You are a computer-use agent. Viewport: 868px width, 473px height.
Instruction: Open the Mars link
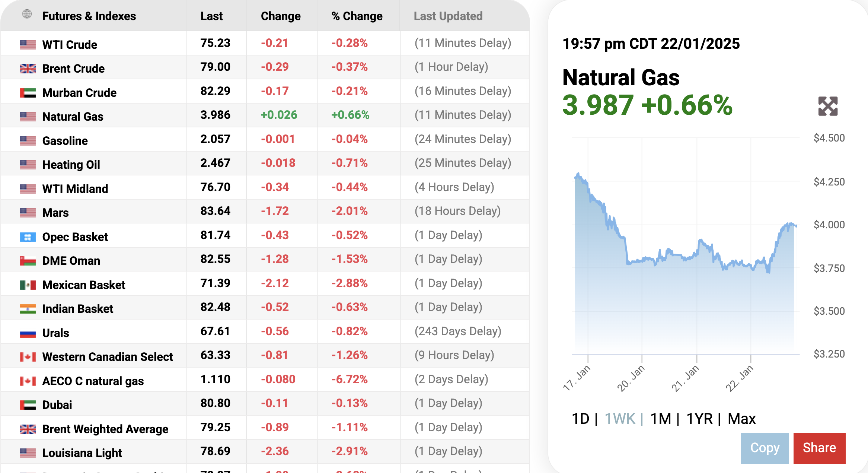click(x=55, y=213)
